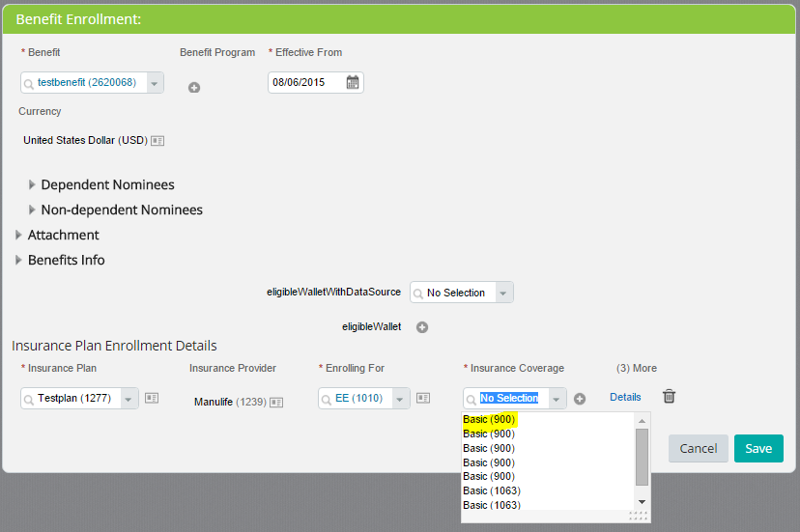Cancel the benefit enrollment
Image resolution: width=800 pixels, height=532 pixels.
pyautogui.click(x=698, y=448)
